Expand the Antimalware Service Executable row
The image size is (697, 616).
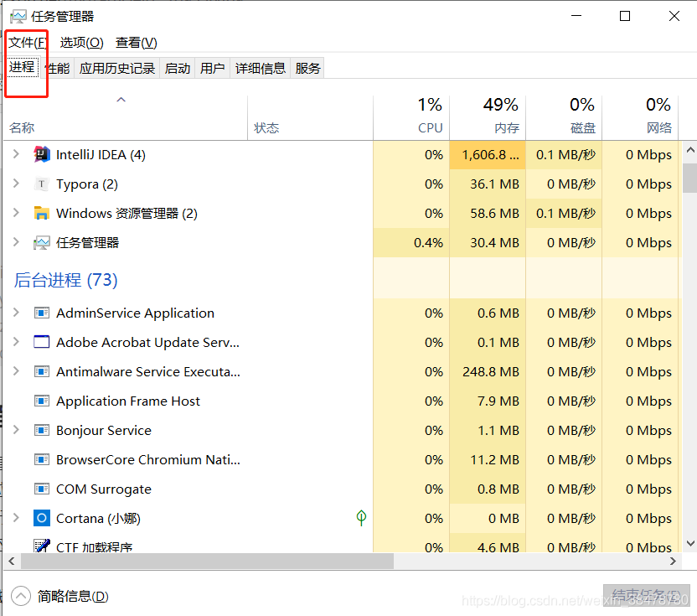(x=16, y=371)
